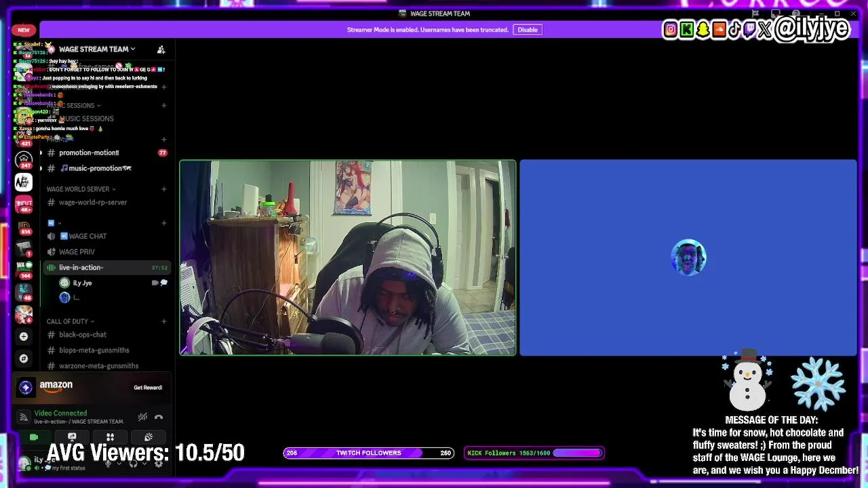Open the Discover servers icon
The height and width of the screenshot is (488, 868).
point(24,358)
